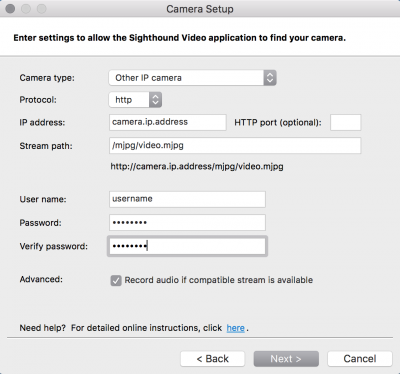The width and height of the screenshot is (400, 374).
Task: Click the disabled zoom window button
Action: (x=42, y=9)
